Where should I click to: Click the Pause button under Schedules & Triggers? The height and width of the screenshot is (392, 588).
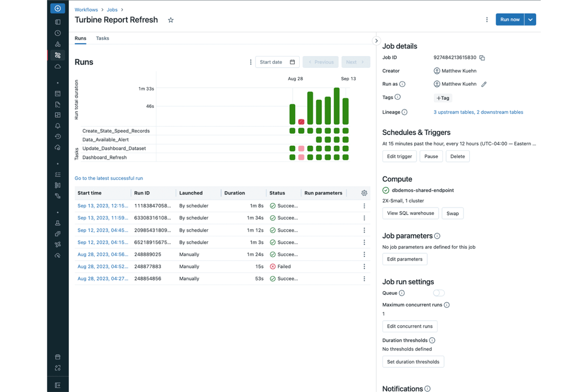[431, 156]
